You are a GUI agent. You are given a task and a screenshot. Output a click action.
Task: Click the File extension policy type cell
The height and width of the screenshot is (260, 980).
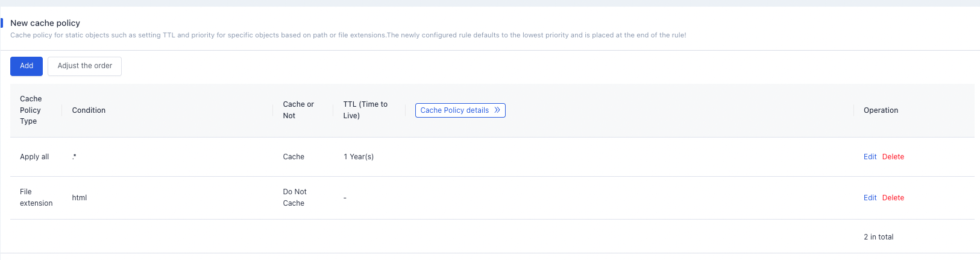click(x=36, y=197)
